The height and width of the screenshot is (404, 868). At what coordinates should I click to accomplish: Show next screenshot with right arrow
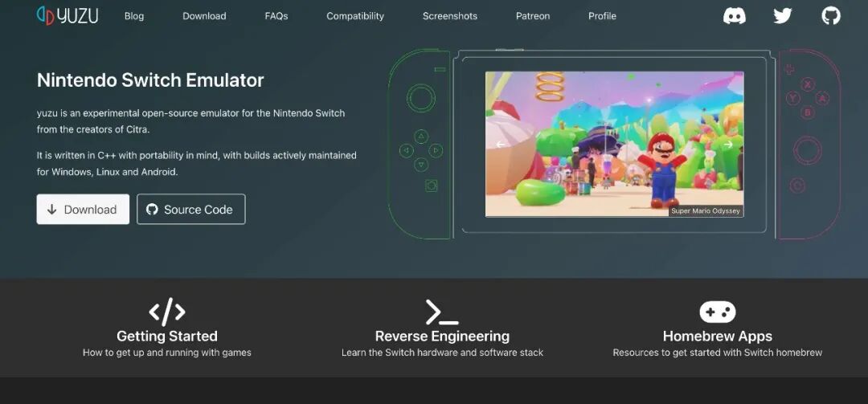(728, 145)
